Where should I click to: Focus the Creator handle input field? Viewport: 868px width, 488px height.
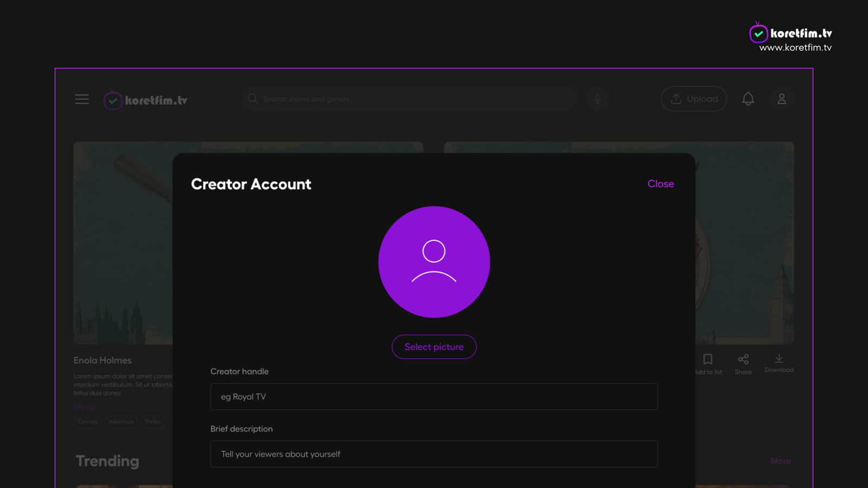434,397
